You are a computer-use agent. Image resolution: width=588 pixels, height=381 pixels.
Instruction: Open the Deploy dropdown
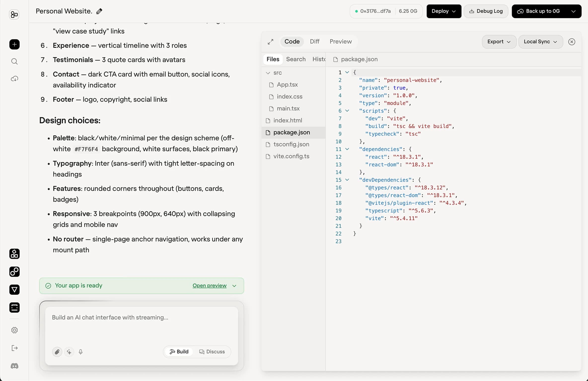444,11
